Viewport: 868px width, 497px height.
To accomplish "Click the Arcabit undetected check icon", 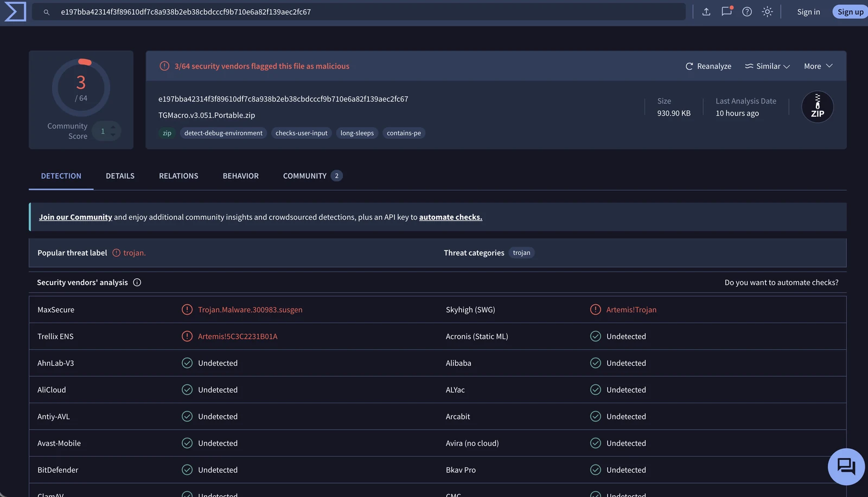I will (596, 416).
